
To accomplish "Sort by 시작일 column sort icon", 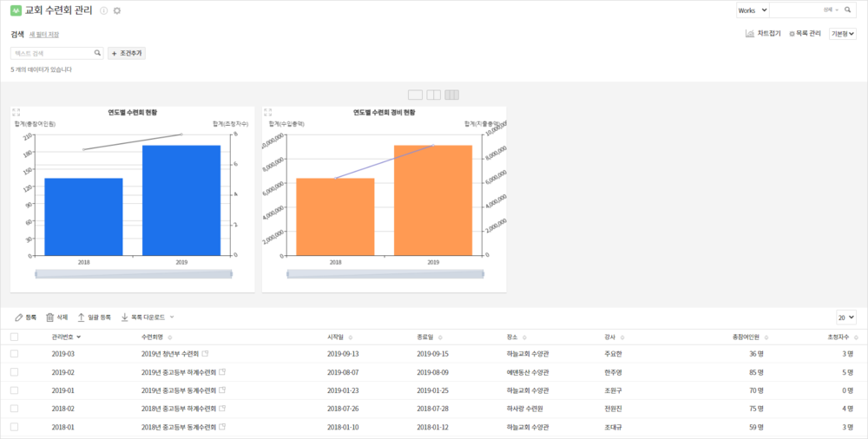I will pos(351,337).
